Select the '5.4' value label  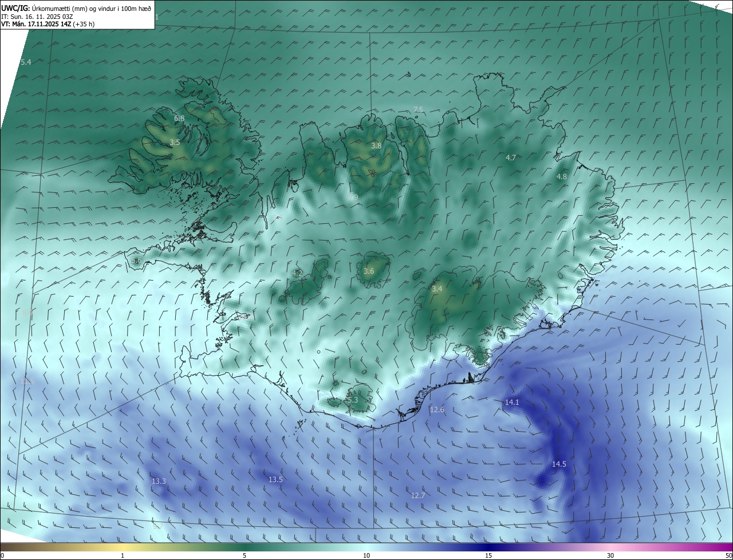[26, 62]
